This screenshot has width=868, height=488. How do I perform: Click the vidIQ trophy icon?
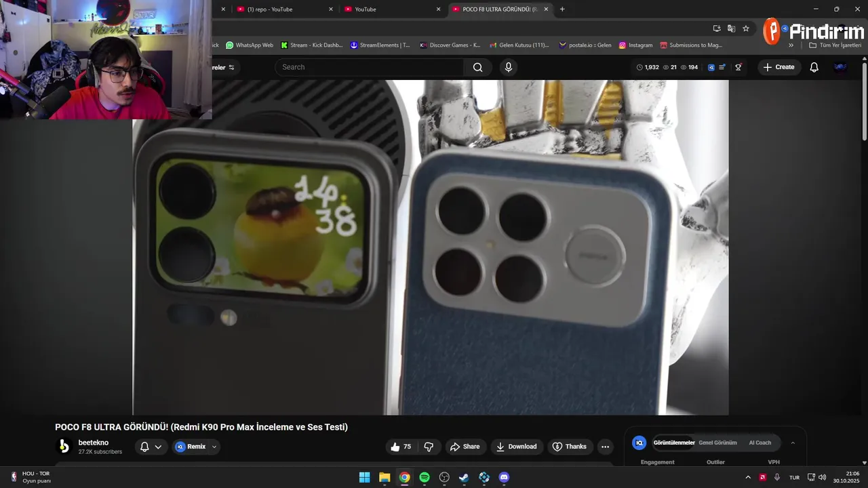coord(738,67)
